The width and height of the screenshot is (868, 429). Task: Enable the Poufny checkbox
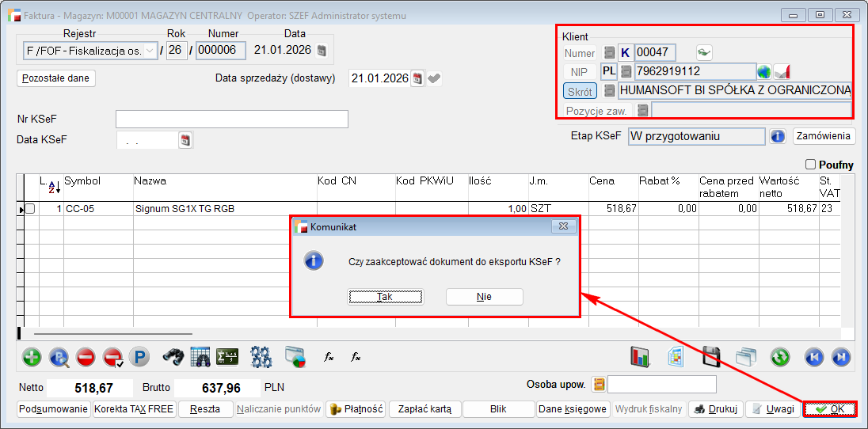click(810, 165)
